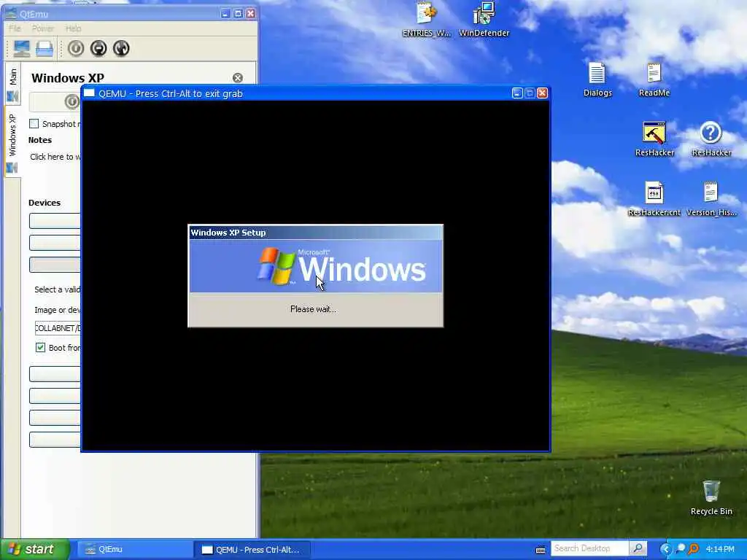This screenshot has height=560, width=747.
Task: Toggle the Boot from checkbox
Action: click(x=41, y=348)
